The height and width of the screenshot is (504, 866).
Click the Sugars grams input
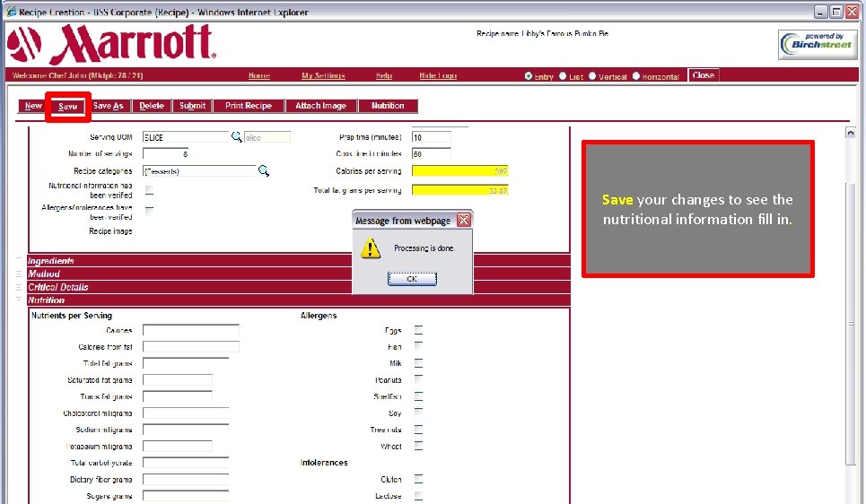tap(186, 496)
